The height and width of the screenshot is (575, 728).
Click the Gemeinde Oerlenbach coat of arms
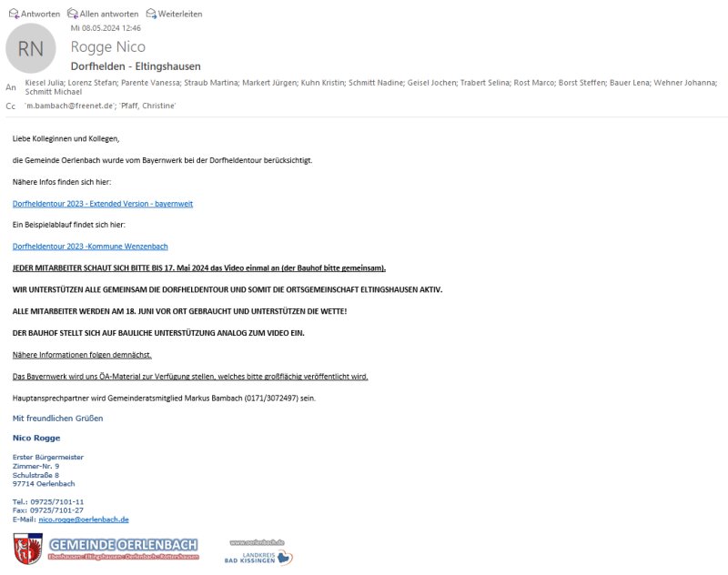coord(28,549)
